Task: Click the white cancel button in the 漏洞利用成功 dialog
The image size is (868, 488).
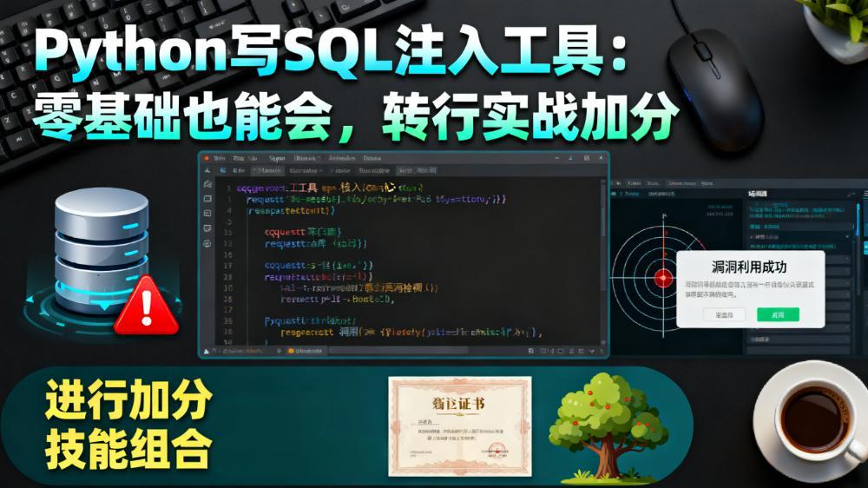Action: click(724, 314)
